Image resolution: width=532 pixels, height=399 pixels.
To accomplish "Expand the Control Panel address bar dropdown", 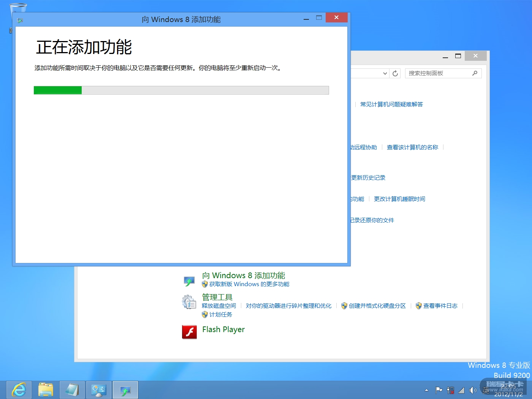I will [385, 73].
